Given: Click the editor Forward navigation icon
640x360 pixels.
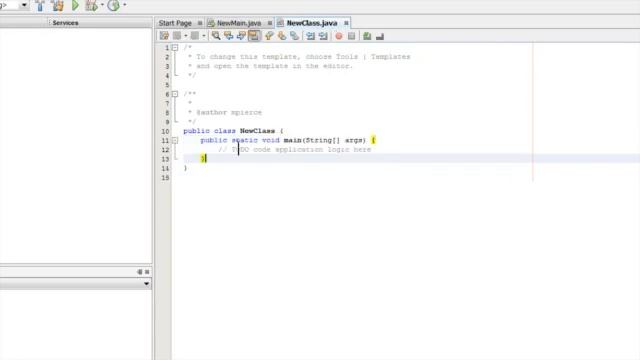Looking at the screenshot, I should tap(195, 36).
